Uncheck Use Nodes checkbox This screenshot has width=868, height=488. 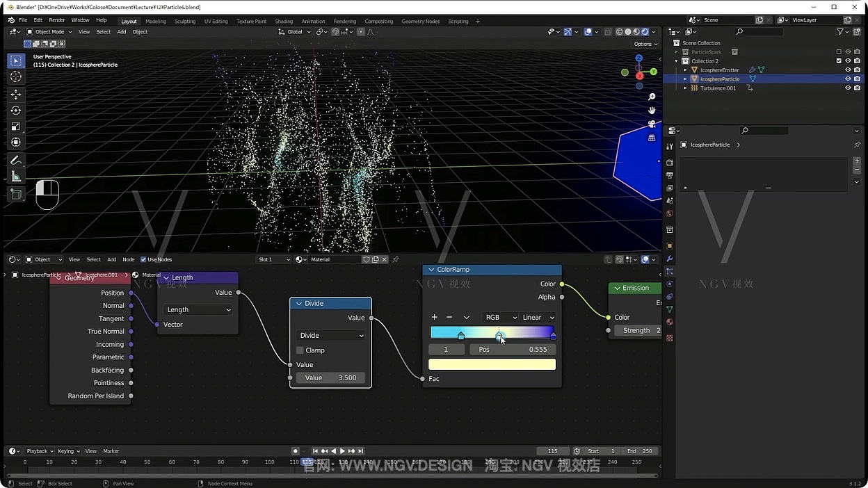coord(143,259)
